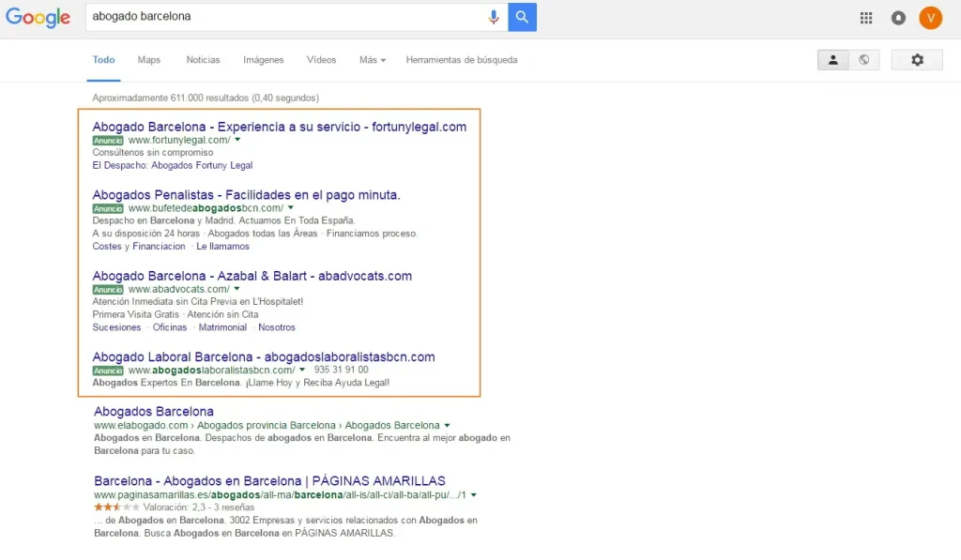Open Costes y Financiacion sitelink

click(x=139, y=247)
